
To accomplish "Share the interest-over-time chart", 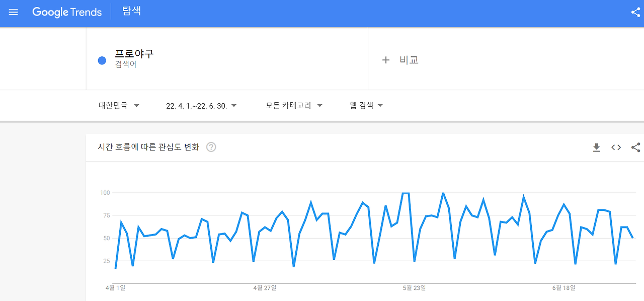I will pyautogui.click(x=635, y=147).
